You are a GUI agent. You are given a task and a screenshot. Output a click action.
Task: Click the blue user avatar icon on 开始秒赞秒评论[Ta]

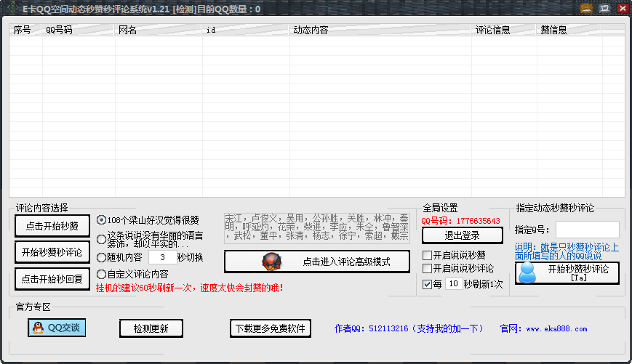pyautogui.click(x=528, y=272)
